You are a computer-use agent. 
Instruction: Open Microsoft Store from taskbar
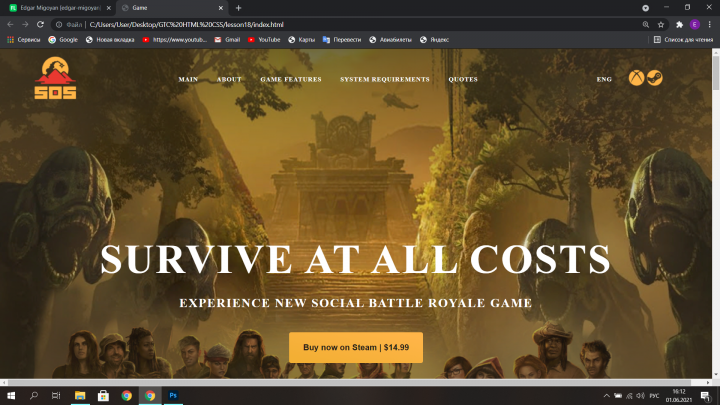click(x=103, y=395)
